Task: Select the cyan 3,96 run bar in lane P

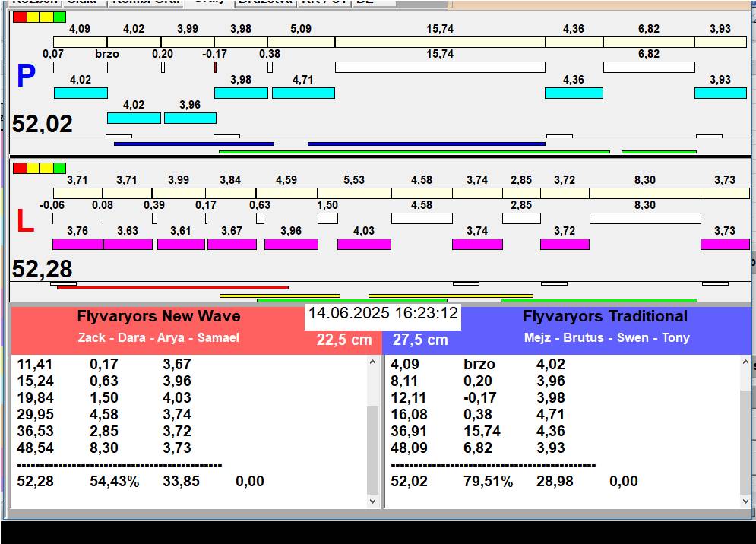Action: click(190, 119)
